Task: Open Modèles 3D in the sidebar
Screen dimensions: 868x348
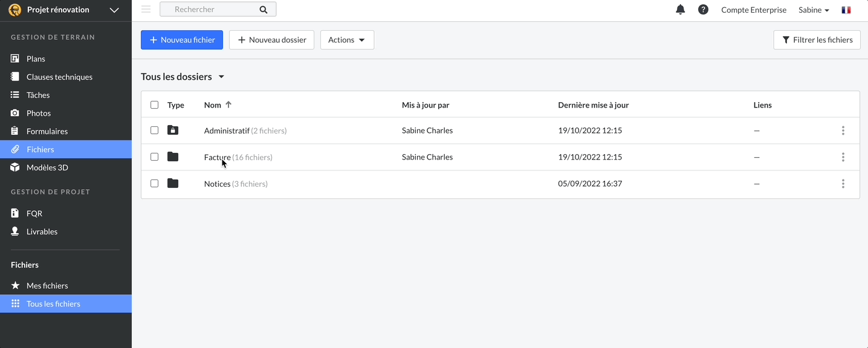Action: (47, 167)
